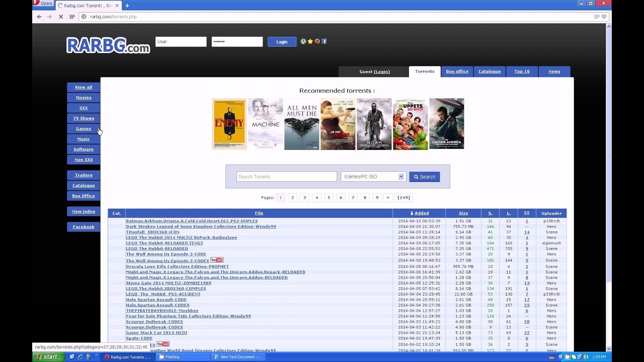Close the Rarbg.com Torrents tab
Viewport: 644px width, 362px height.
(117, 6)
